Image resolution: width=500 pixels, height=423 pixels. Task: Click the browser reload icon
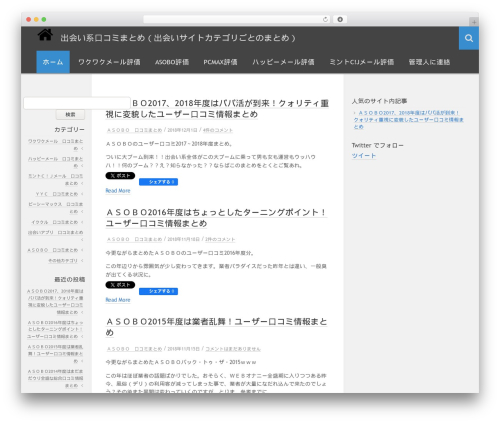(325, 20)
